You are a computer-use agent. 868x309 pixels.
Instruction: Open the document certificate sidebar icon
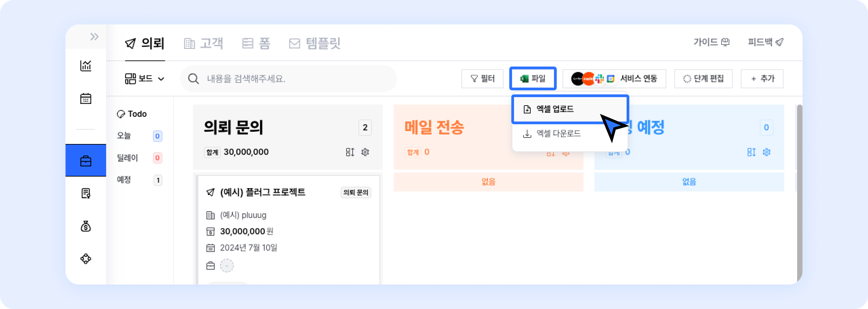click(x=86, y=194)
